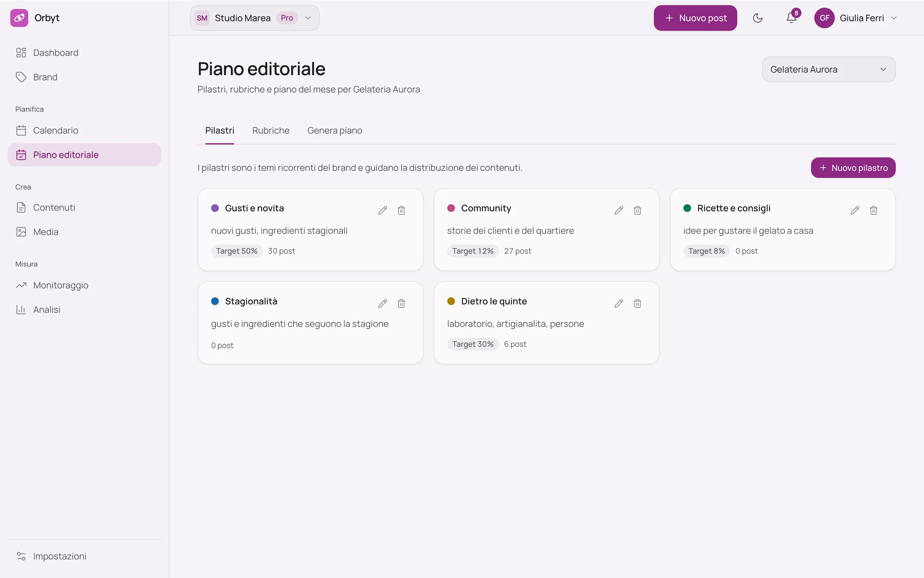Click the Pro plan badge
The image size is (924, 578).
click(287, 18)
